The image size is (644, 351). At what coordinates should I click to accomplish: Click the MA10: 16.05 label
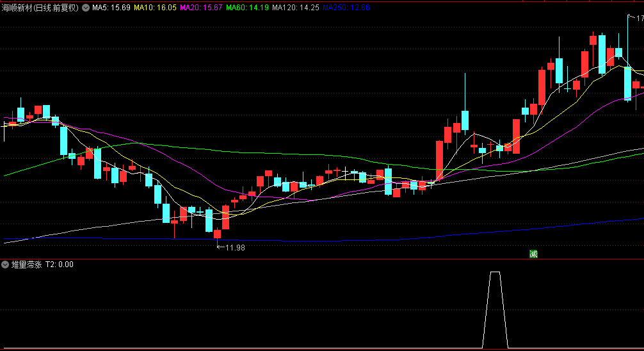[155, 8]
